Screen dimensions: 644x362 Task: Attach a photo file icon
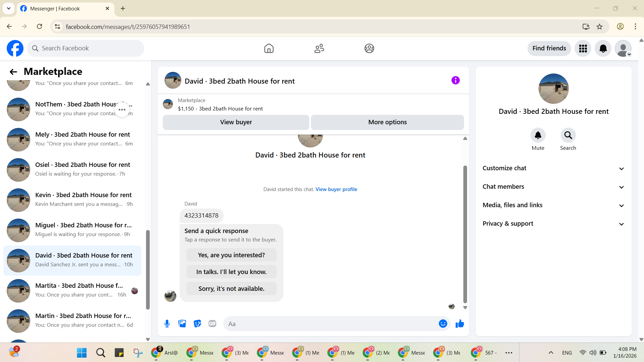pos(182,324)
